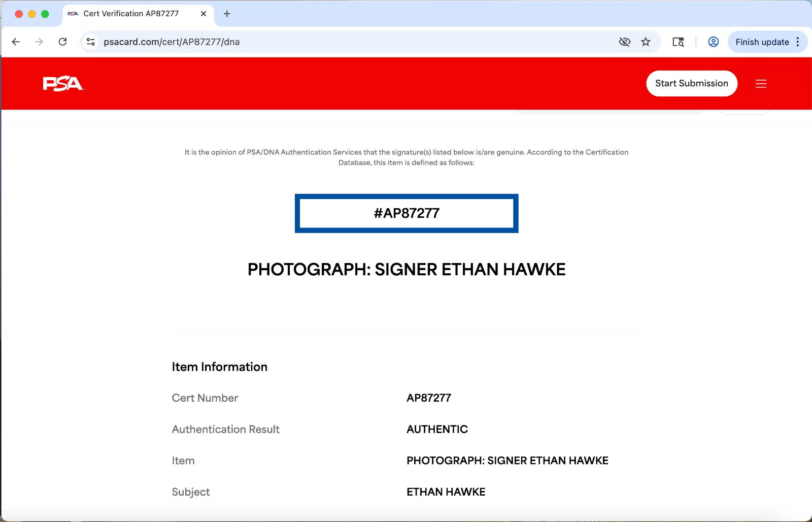The image size is (812, 522).
Task: Open the hamburger navigation menu
Action: (761, 83)
